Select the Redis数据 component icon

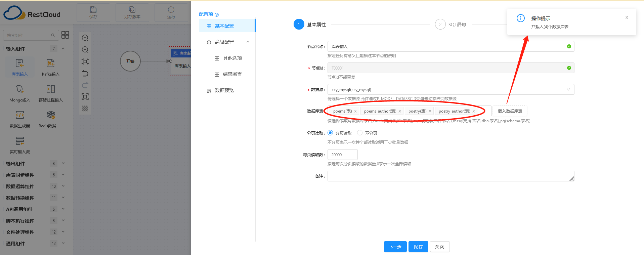[x=50, y=115]
